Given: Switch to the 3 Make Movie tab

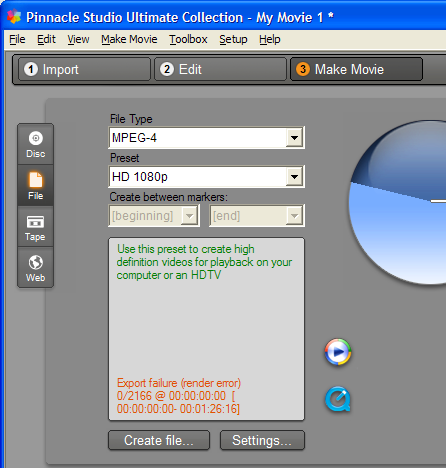Looking at the screenshot, I should point(356,69).
